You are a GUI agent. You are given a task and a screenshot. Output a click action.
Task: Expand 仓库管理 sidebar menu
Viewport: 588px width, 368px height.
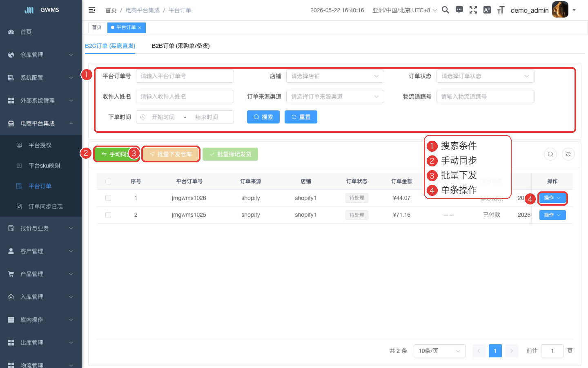tap(41, 55)
